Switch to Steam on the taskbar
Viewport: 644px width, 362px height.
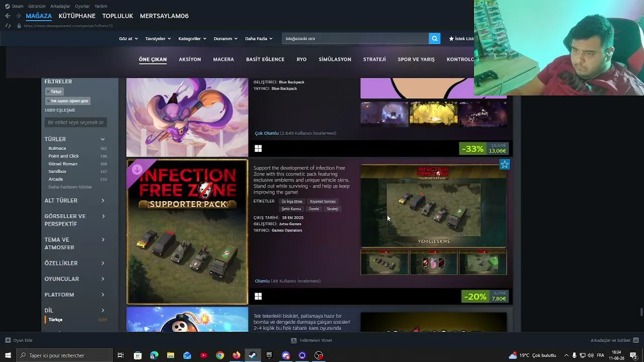coord(253,355)
